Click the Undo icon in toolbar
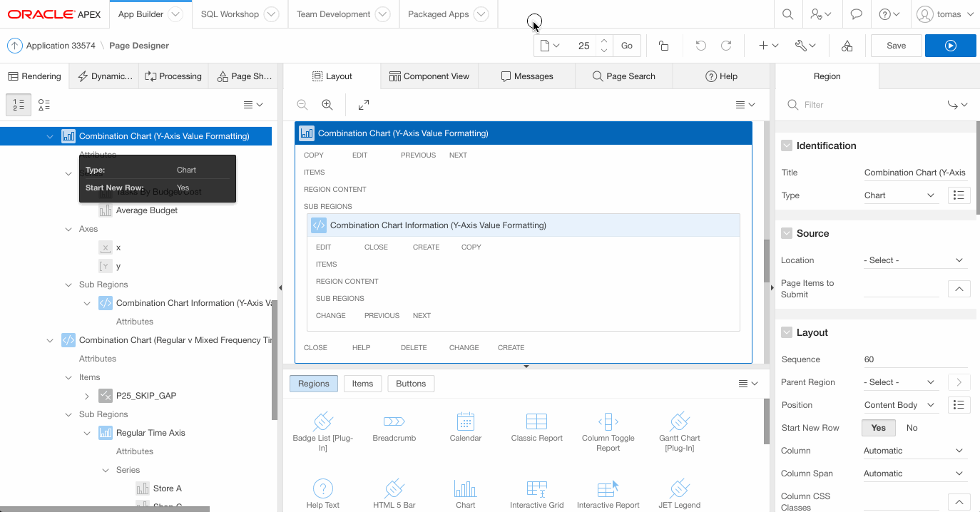This screenshot has width=980, height=512. 700,46
